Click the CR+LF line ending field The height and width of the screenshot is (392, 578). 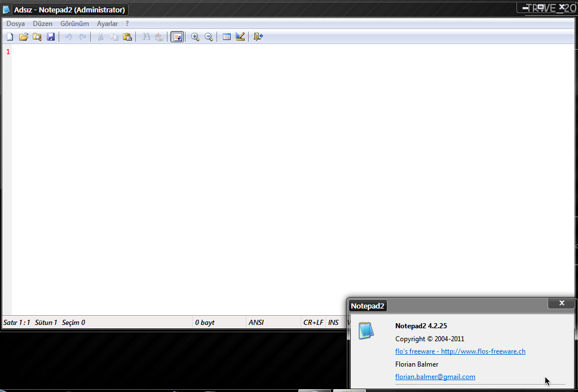click(x=314, y=323)
